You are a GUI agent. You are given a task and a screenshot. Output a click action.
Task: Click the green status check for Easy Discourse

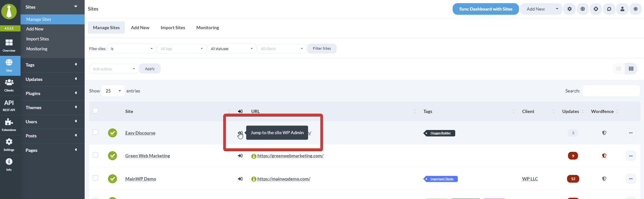112,133
